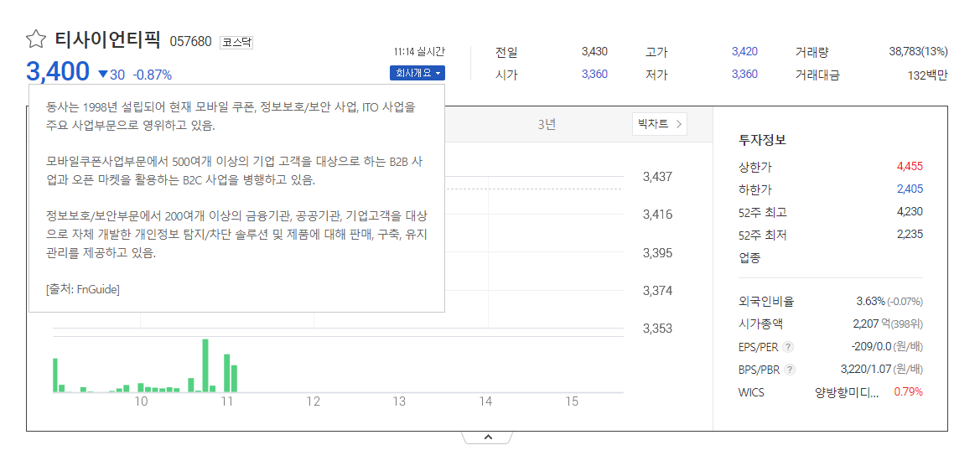
Task: Click the 52주 최고 value 4,230
Action: tap(910, 212)
